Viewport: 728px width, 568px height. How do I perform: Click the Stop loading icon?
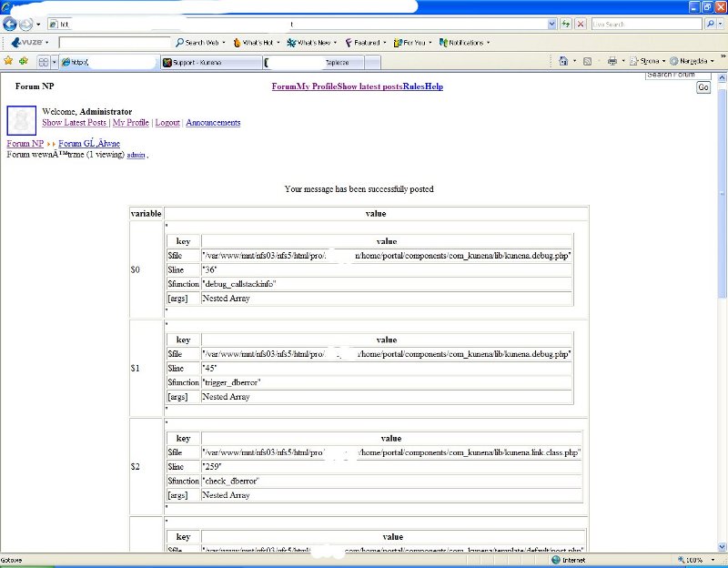point(581,24)
